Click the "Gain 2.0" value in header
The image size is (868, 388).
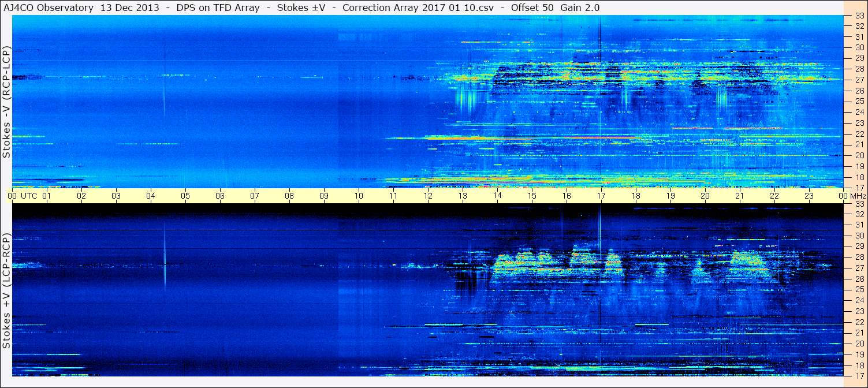pyautogui.click(x=580, y=8)
